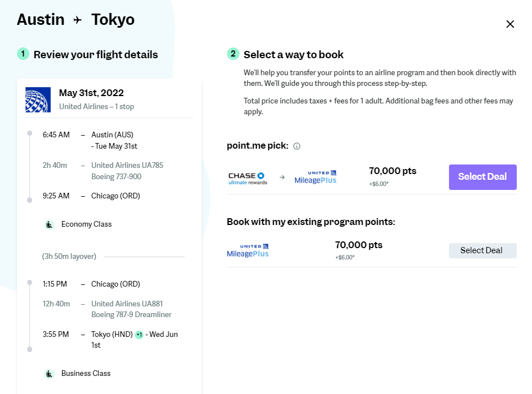Click the UA881 Boeing 787-9 flight info
The width and height of the screenshot is (532, 394).
tap(131, 309)
